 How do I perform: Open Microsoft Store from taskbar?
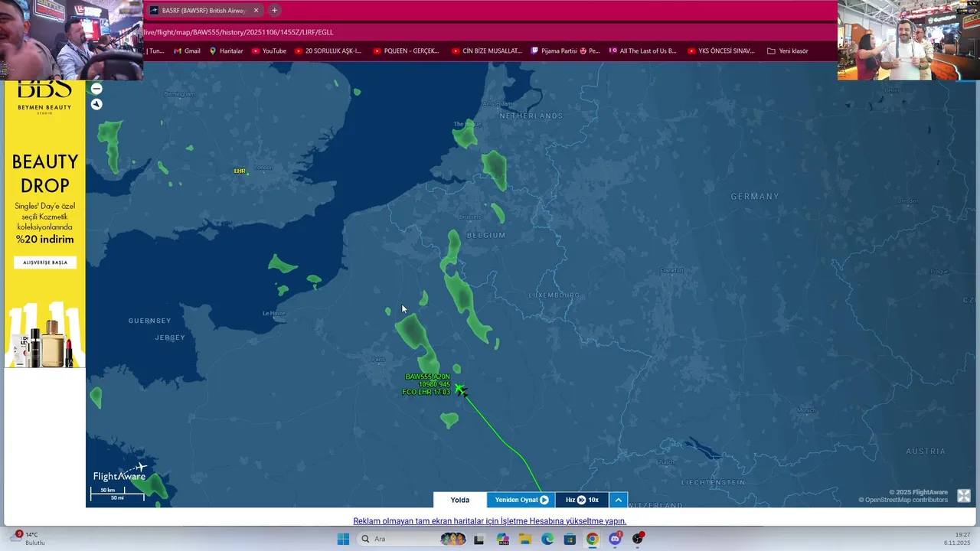(x=570, y=539)
